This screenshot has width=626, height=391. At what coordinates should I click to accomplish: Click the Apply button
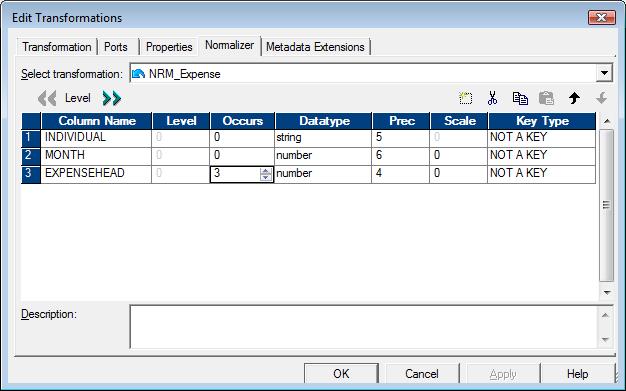coord(503,374)
